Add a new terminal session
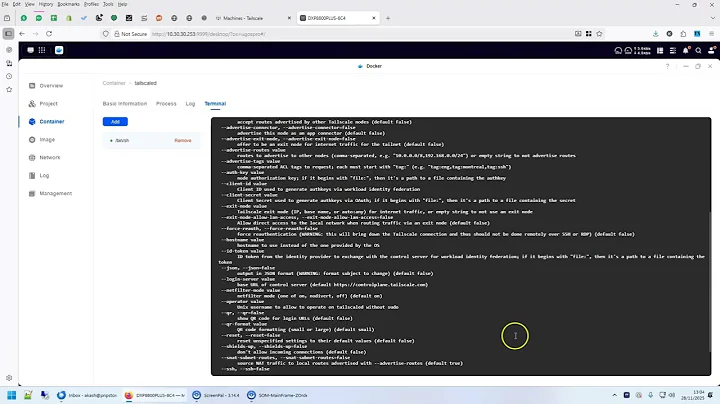 click(x=115, y=122)
